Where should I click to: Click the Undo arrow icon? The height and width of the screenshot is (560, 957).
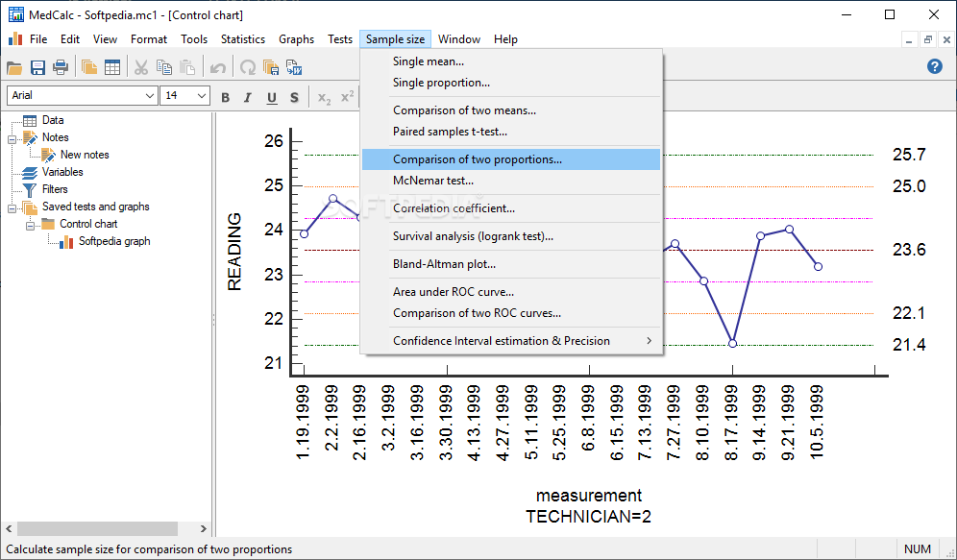coord(218,67)
